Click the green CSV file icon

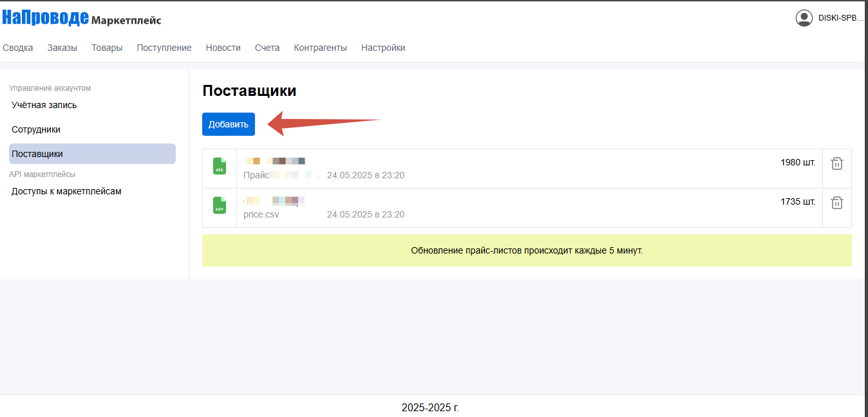(x=220, y=205)
